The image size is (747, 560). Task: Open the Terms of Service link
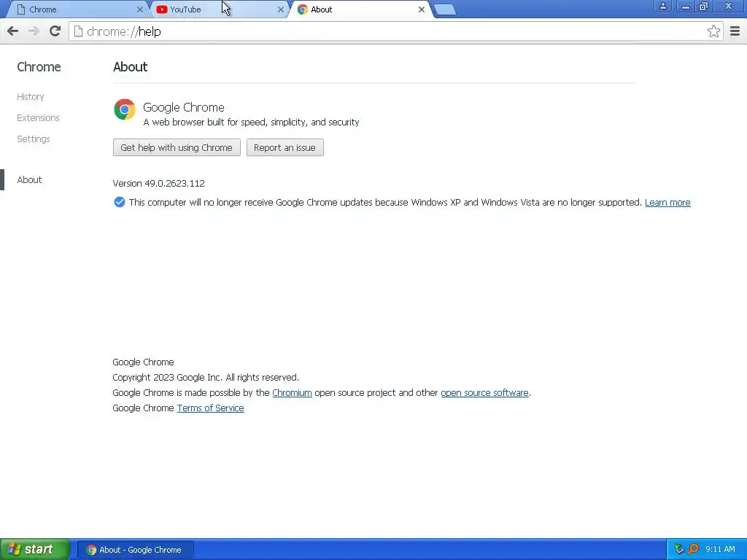pyautogui.click(x=211, y=408)
